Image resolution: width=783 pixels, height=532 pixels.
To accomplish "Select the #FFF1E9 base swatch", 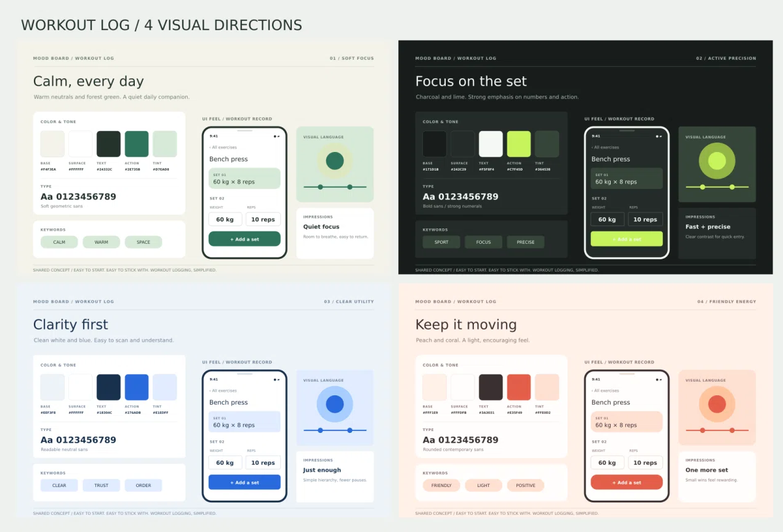I will (x=435, y=387).
